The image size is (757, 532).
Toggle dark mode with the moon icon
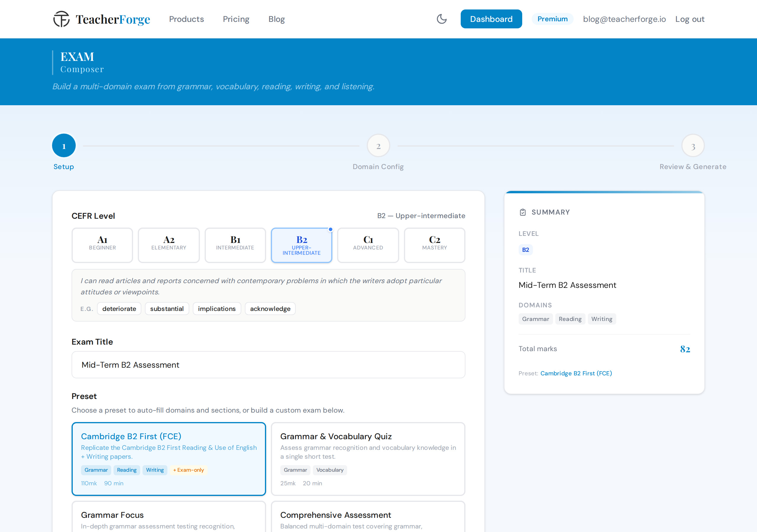(441, 19)
